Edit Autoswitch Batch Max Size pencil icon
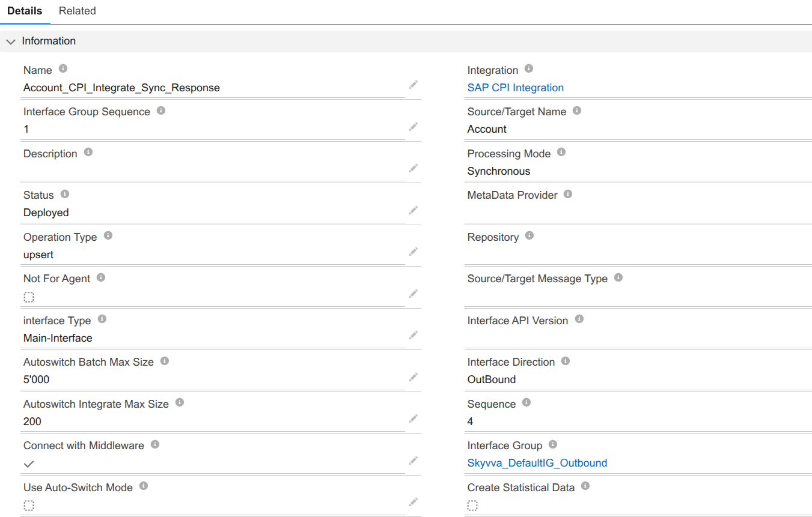This screenshot has height=517, width=812. [414, 376]
